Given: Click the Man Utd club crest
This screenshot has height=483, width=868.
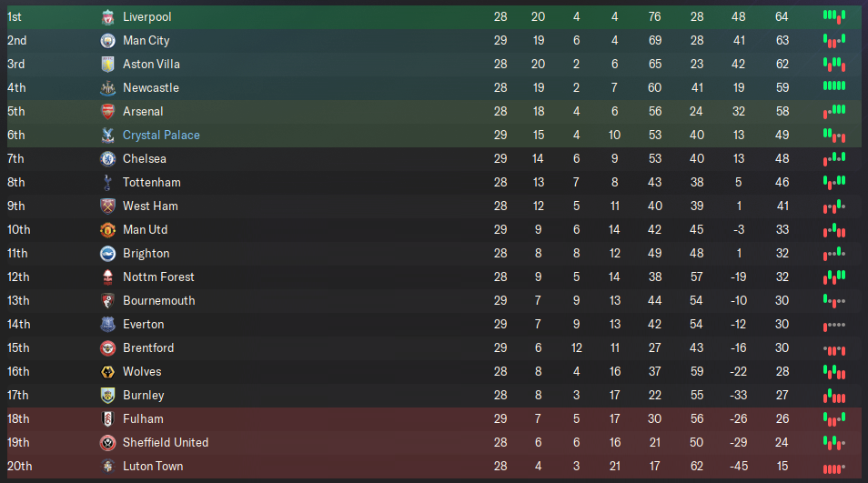Looking at the screenshot, I should point(107,230).
